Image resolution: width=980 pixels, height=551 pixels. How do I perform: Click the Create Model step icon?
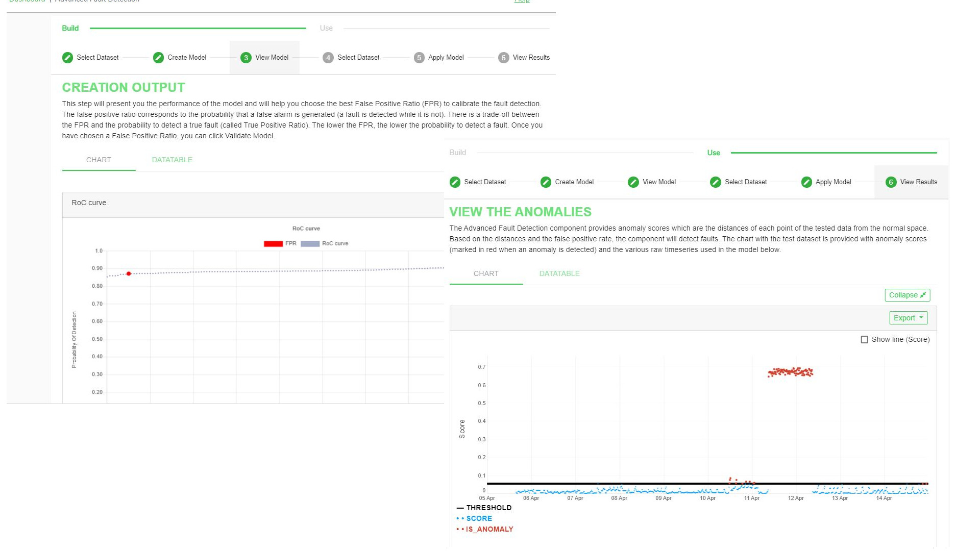(x=158, y=57)
